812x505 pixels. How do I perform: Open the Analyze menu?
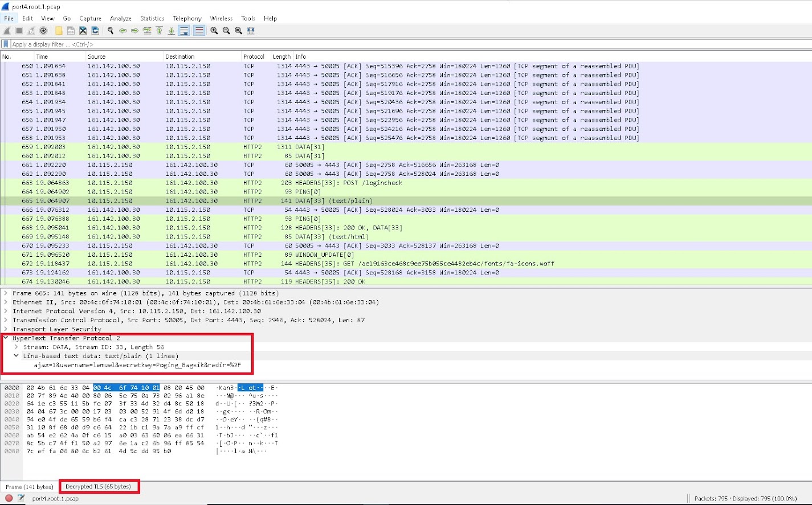tap(120, 18)
